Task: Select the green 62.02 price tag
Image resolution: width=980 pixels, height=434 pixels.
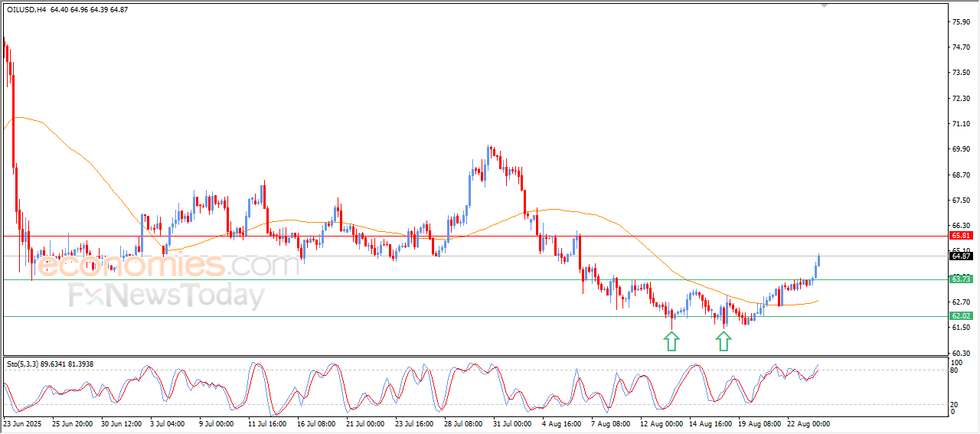Action: [x=960, y=315]
